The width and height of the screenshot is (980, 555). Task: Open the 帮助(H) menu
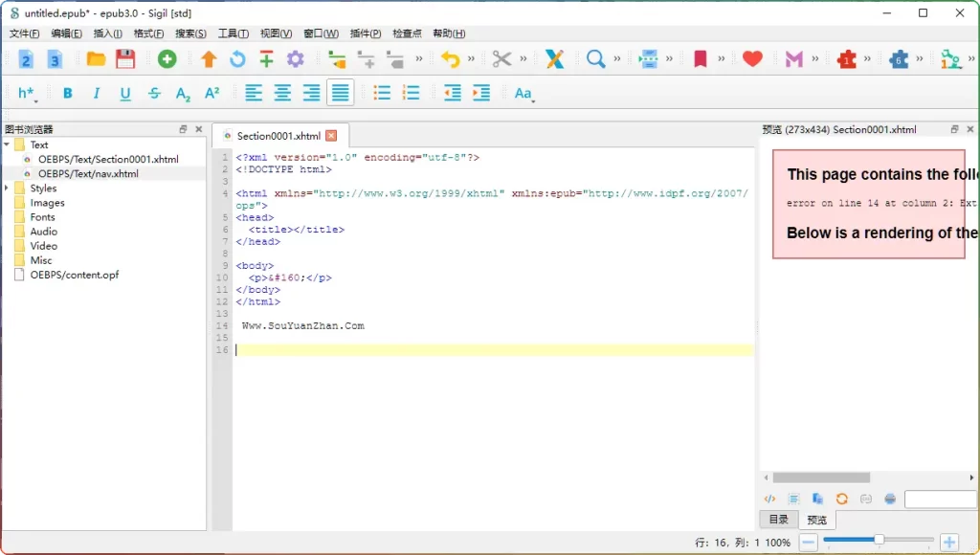tap(449, 33)
